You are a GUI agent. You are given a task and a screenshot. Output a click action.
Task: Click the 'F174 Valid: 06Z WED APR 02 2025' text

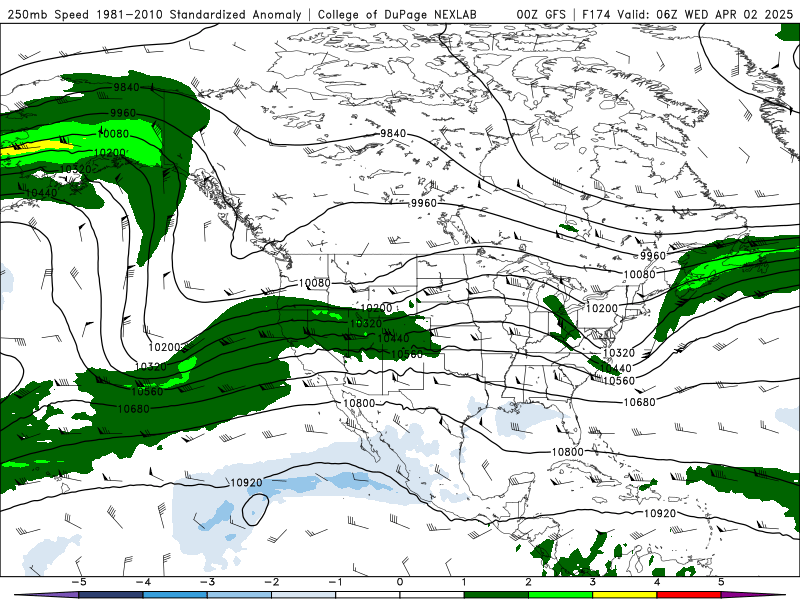pyautogui.click(x=687, y=14)
